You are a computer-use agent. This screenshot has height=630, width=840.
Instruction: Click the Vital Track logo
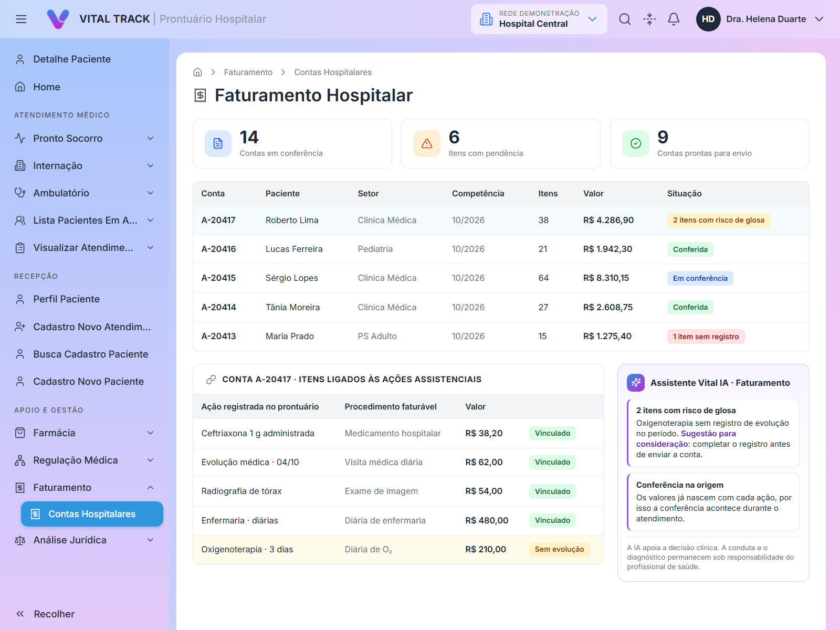(x=58, y=19)
